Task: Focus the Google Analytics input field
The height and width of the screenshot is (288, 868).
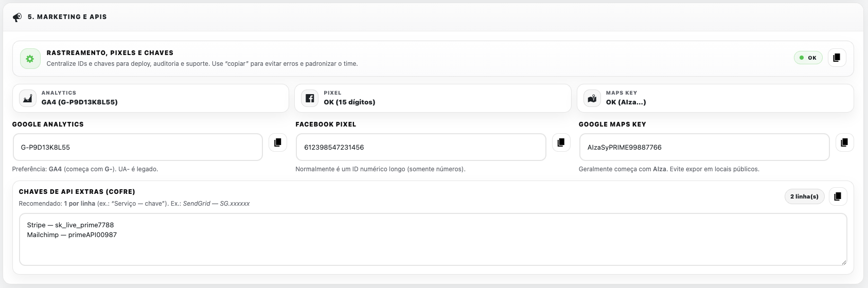Action: (x=137, y=147)
